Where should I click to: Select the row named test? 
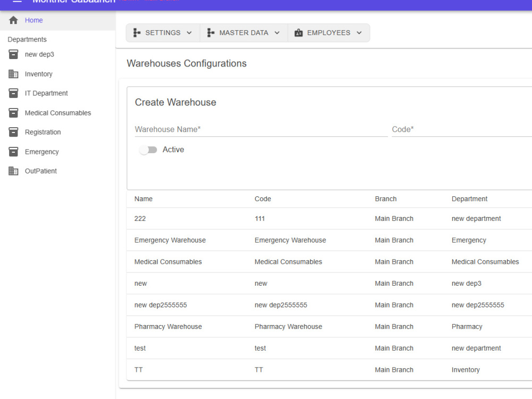(x=329, y=348)
